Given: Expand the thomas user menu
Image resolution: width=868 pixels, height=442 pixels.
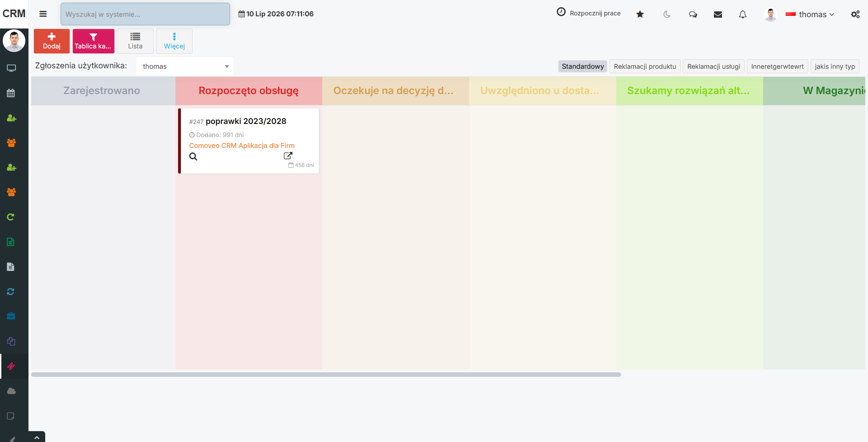Looking at the screenshot, I should pos(810,14).
